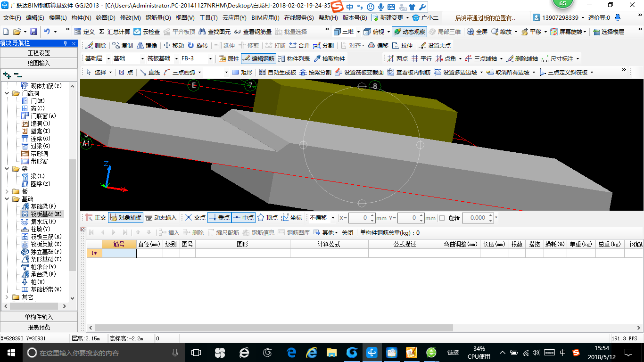
Task: Click the 工程设置 button
Action: coord(39,52)
